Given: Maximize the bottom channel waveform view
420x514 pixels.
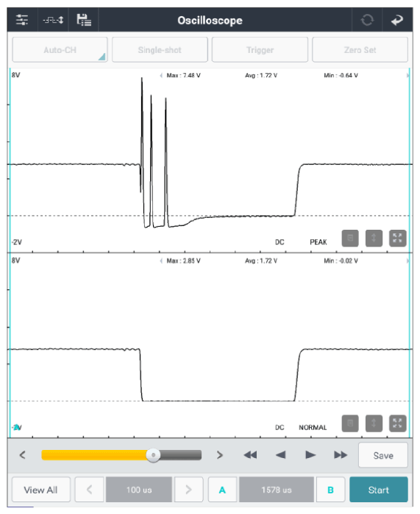Looking at the screenshot, I should pyautogui.click(x=397, y=423).
